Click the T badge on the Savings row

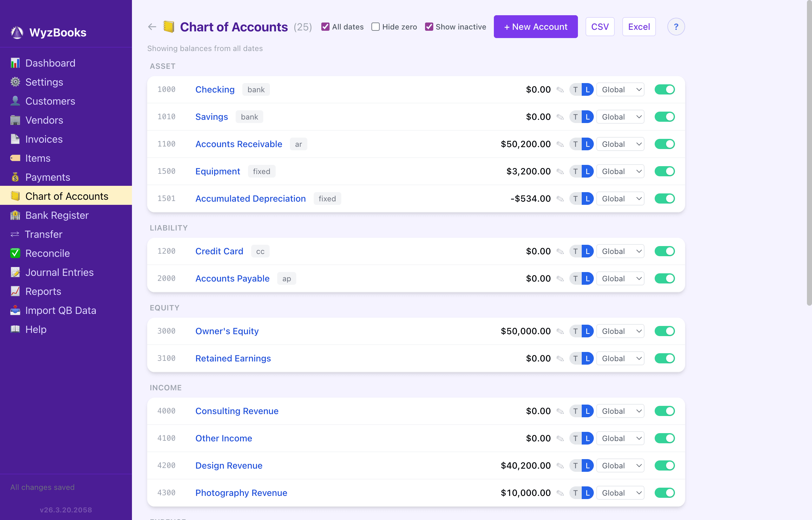pos(575,117)
